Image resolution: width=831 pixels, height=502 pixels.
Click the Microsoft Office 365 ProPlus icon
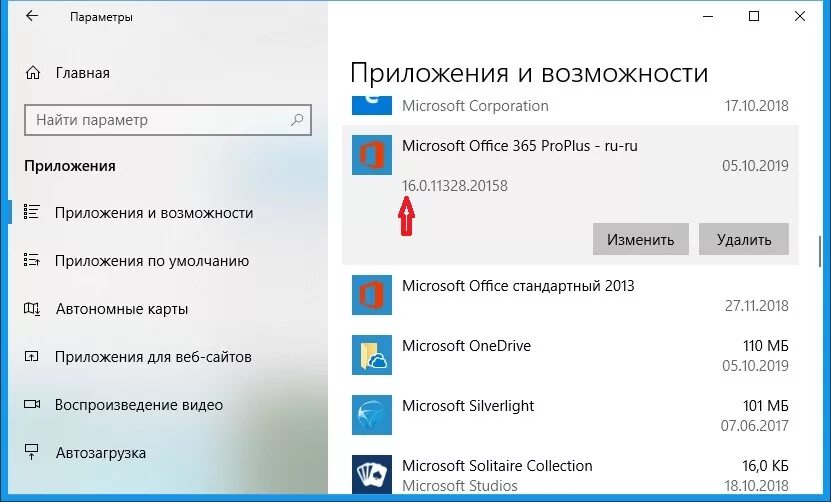pyautogui.click(x=372, y=155)
